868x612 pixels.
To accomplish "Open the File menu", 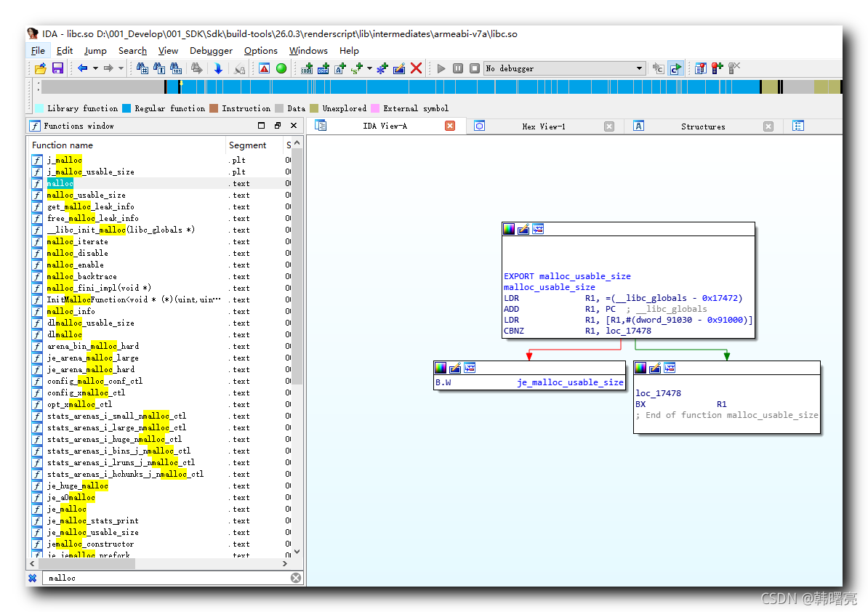I will [x=39, y=50].
